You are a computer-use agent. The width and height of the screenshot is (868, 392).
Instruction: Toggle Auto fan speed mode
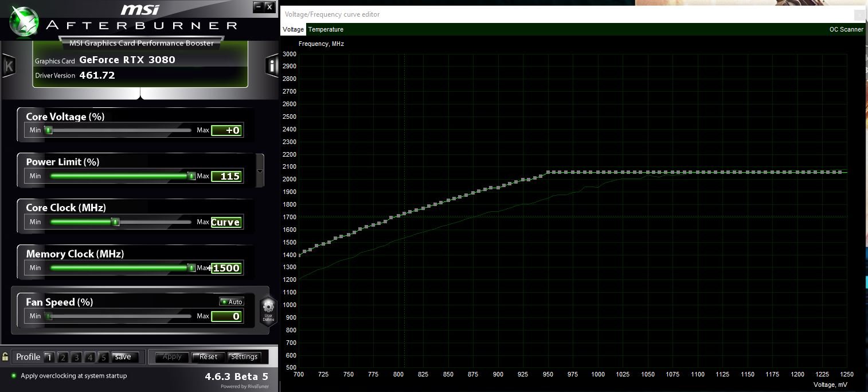click(232, 301)
